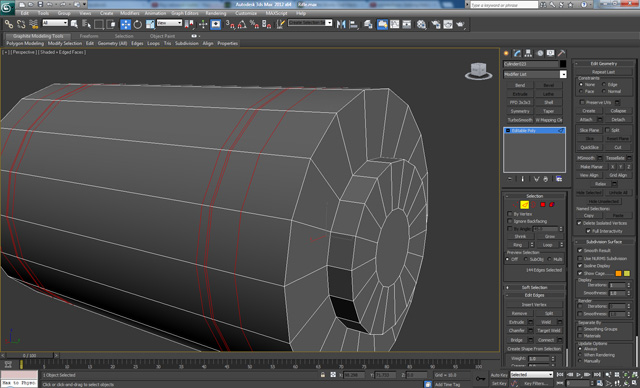This screenshot has width=640, height=388.
Task: Enable Ignore Backfacing checkbox
Action: coord(510,221)
